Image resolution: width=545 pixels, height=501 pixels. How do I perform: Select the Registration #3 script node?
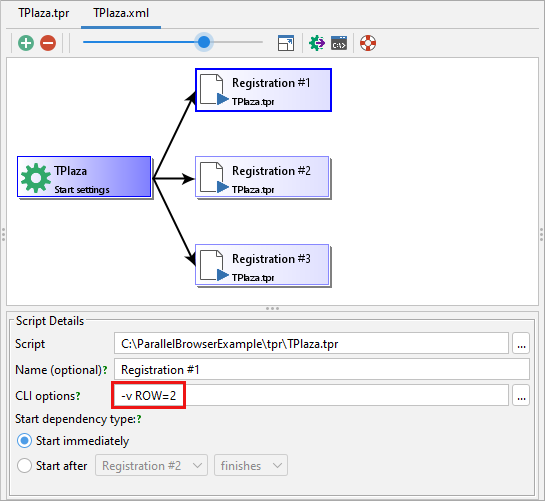[x=262, y=265]
